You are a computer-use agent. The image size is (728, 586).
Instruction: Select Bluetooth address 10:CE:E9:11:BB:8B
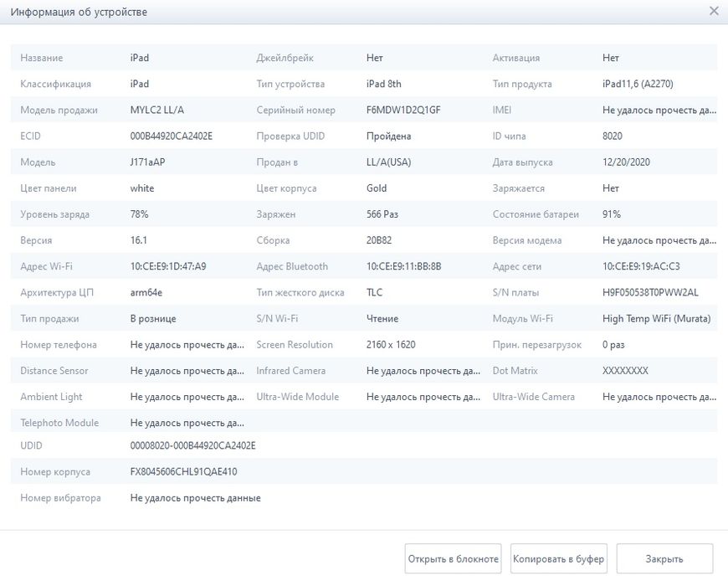[x=404, y=266]
